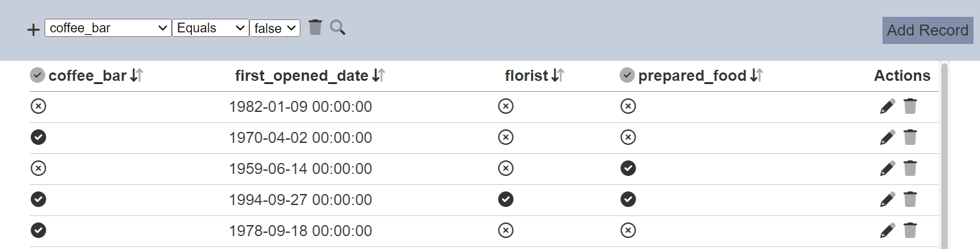Toggle prepared_food column header check circle
The width and height of the screenshot is (980, 249).
[x=627, y=76]
